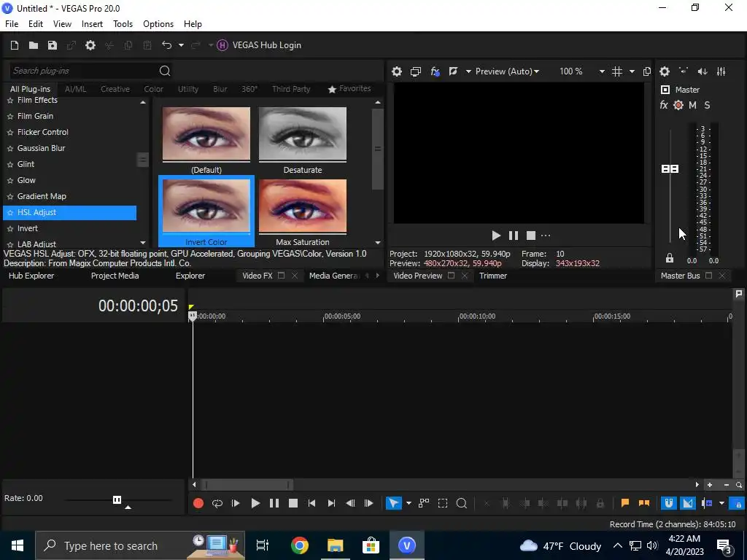Image resolution: width=747 pixels, height=560 pixels.
Task: Open Video Output FX in preview toolbar
Action: (435, 71)
